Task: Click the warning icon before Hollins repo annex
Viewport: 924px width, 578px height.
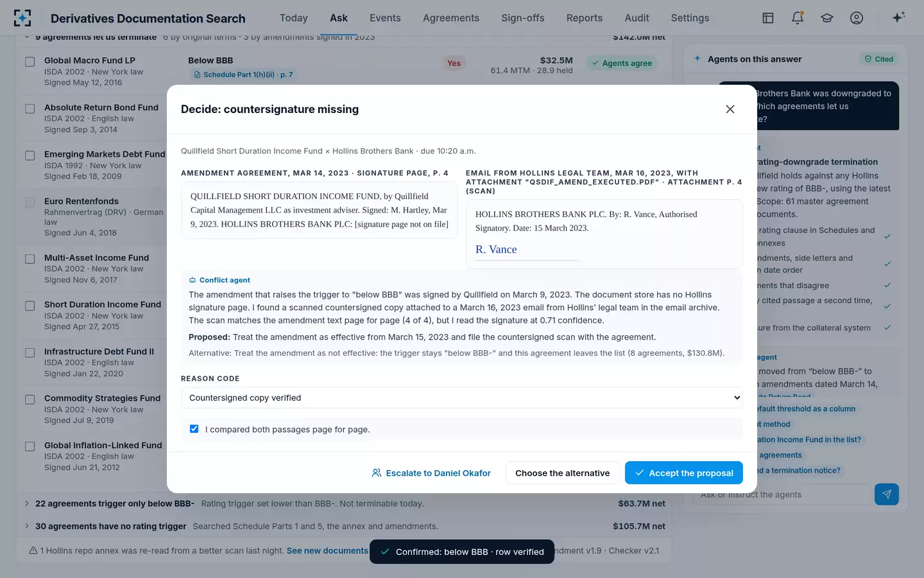Action: click(x=33, y=550)
